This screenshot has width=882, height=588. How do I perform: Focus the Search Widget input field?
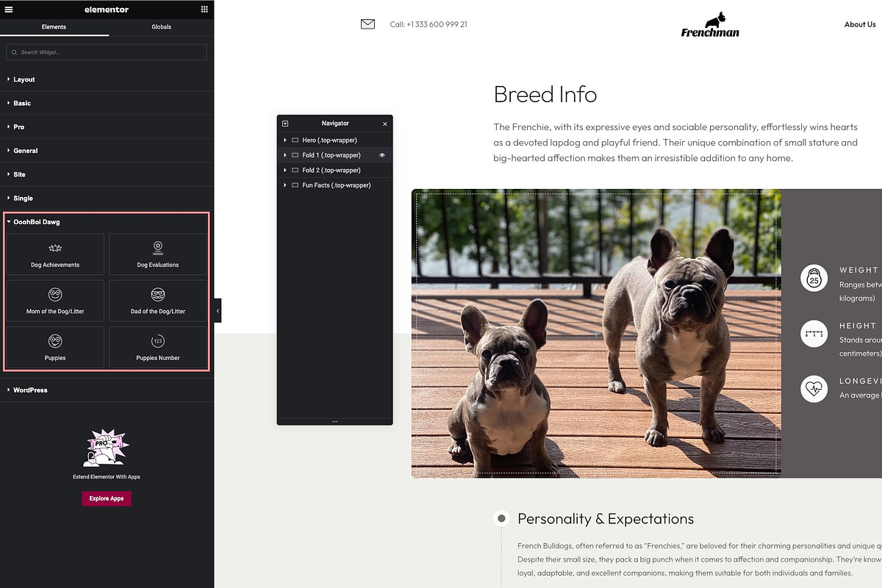[x=107, y=52]
